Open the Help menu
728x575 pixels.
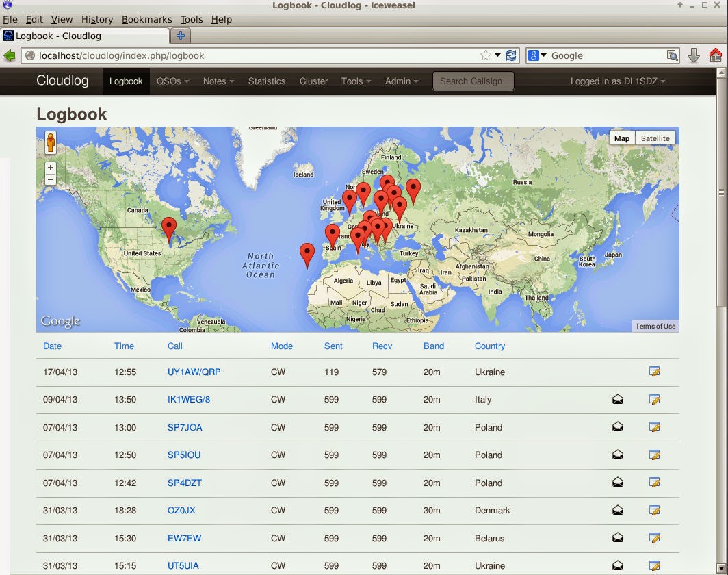(222, 19)
